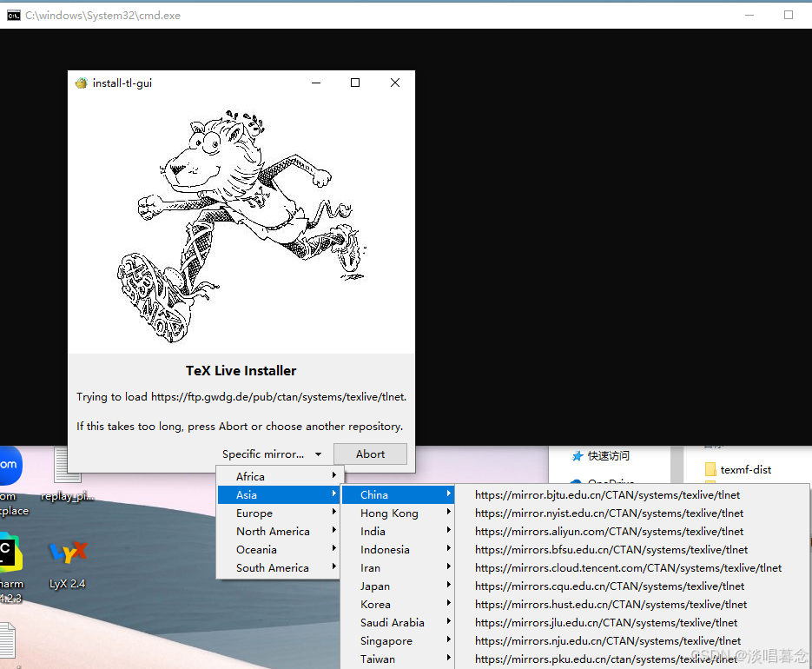Open the Hong Kong mirror list

[398, 513]
